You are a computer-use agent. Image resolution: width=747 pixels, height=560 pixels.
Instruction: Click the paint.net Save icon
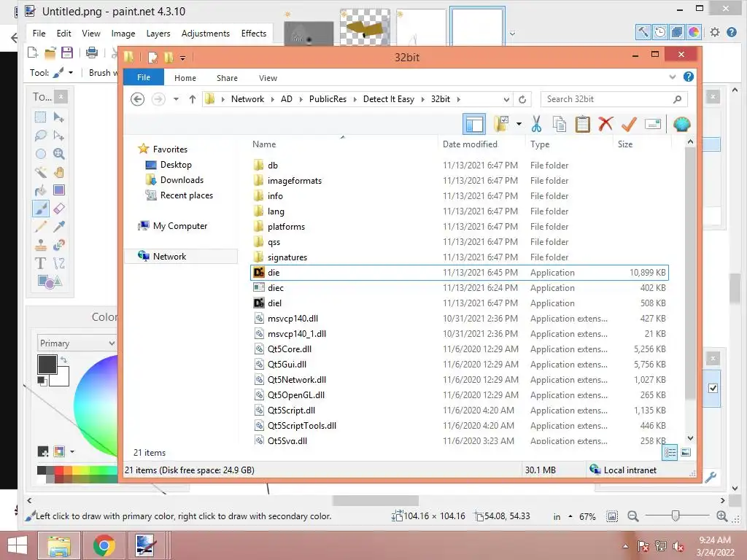point(67,52)
